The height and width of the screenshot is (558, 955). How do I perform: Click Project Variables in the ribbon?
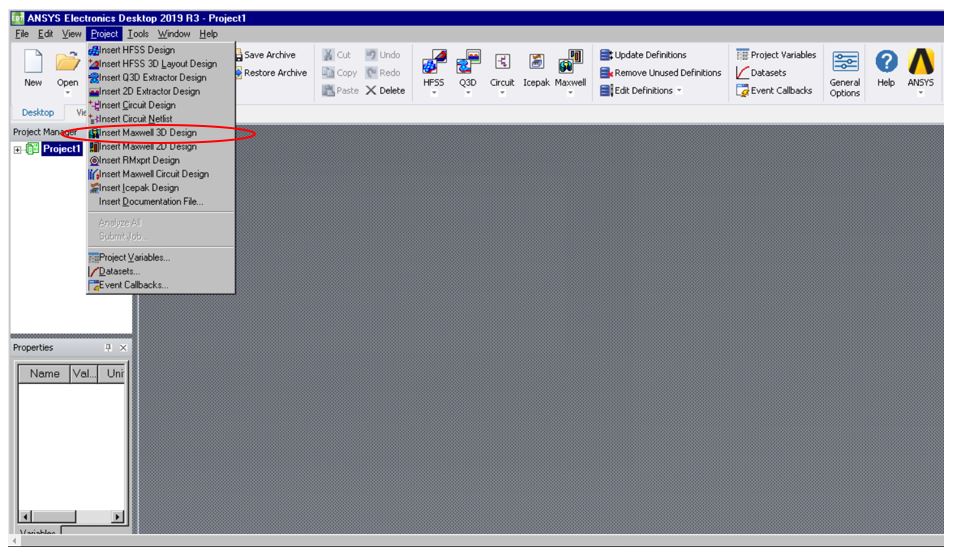(x=776, y=55)
